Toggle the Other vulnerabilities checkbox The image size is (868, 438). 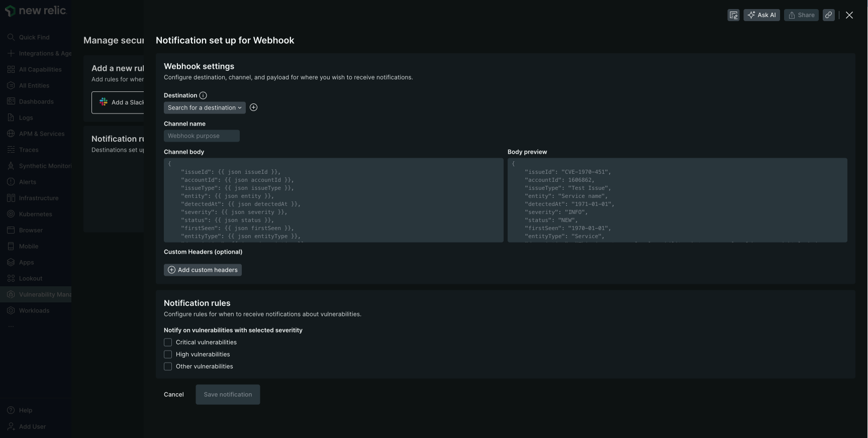(168, 367)
